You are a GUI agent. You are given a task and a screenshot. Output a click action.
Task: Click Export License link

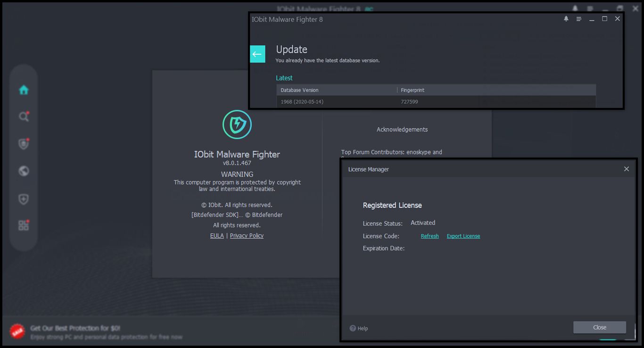(463, 236)
